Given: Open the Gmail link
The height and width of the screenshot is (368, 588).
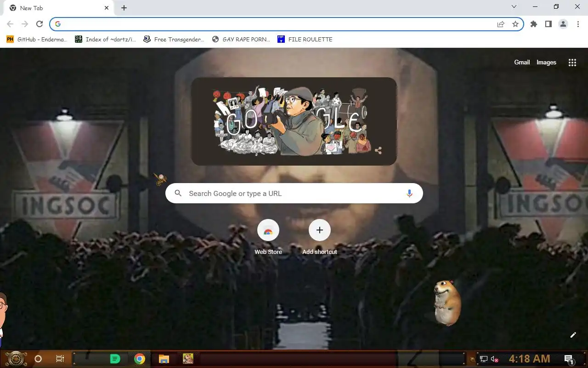Looking at the screenshot, I should (x=522, y=63).
